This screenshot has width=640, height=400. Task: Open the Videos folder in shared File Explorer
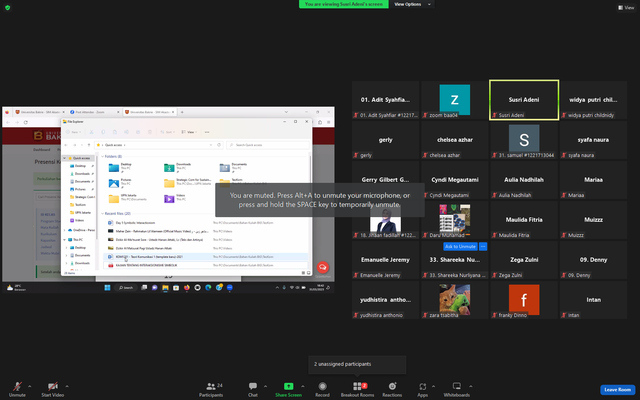pos(175,198)
